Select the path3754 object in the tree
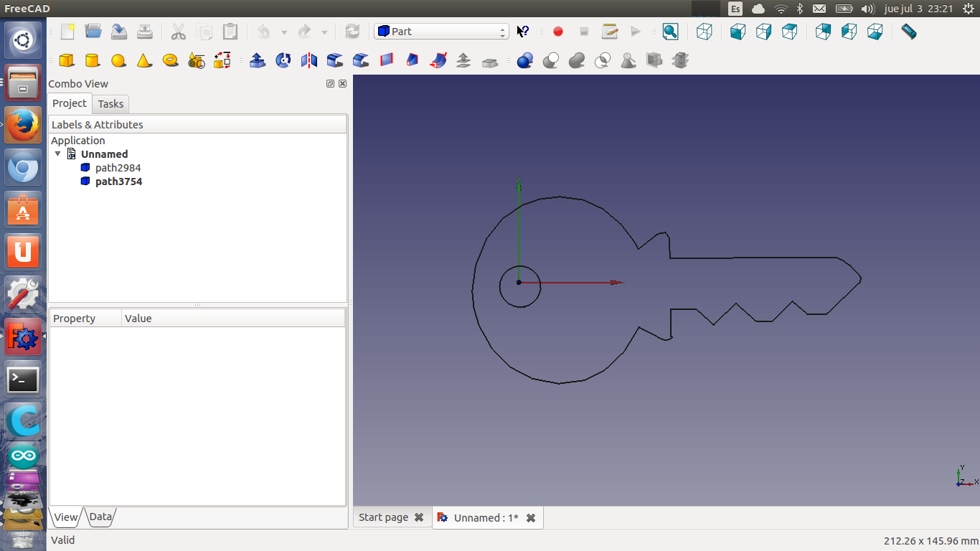 click(118, 182)
